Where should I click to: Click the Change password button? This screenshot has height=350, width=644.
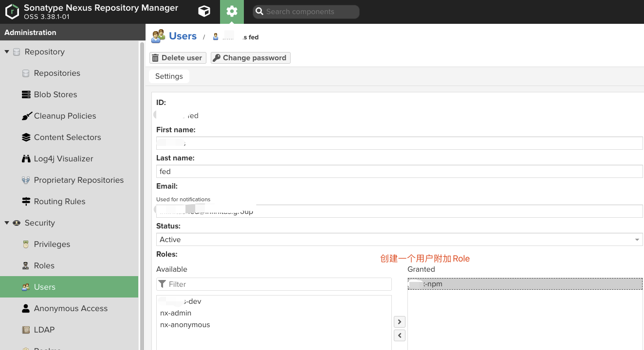point(251,58)
